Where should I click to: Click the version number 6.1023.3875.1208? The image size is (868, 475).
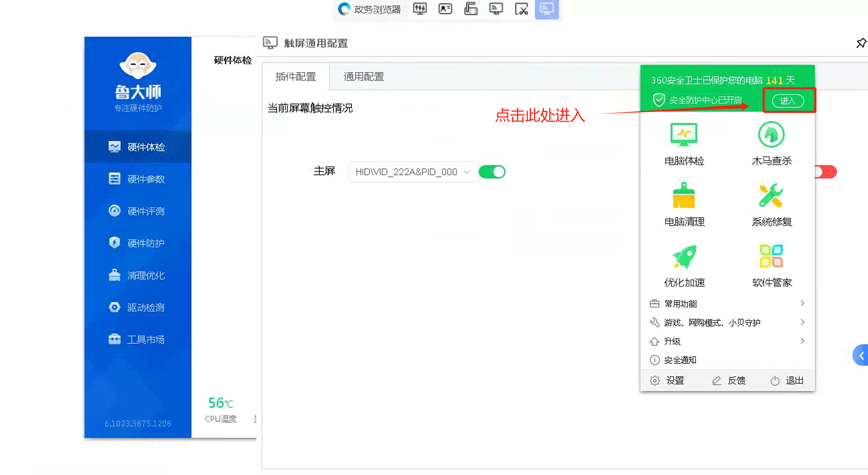(x=138, y=423)
